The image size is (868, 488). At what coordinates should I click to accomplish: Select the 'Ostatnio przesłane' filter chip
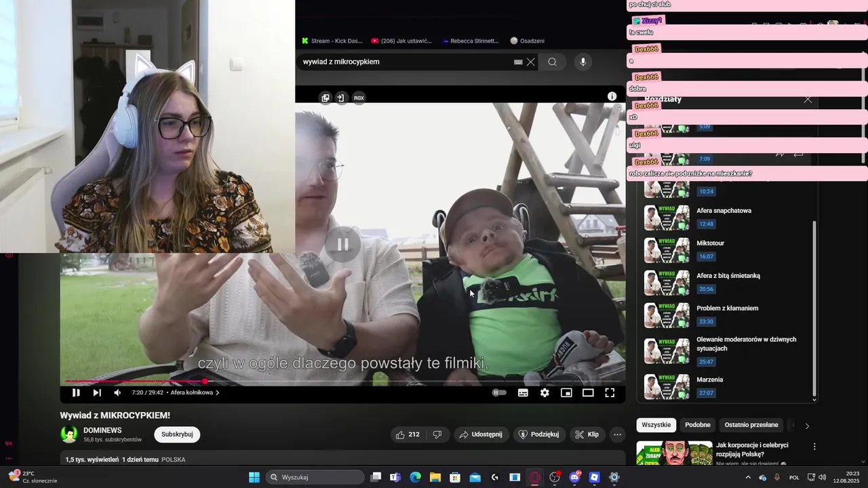click(x=751, y=425)
